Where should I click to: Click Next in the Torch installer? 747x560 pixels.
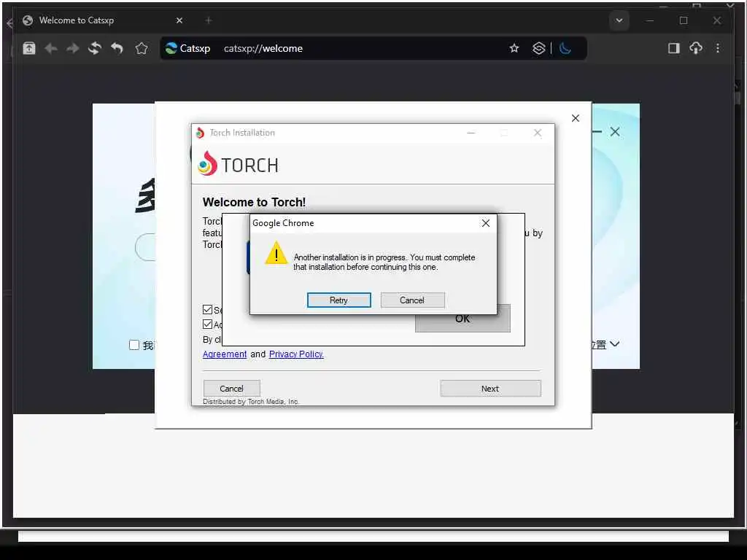point(490,389)
